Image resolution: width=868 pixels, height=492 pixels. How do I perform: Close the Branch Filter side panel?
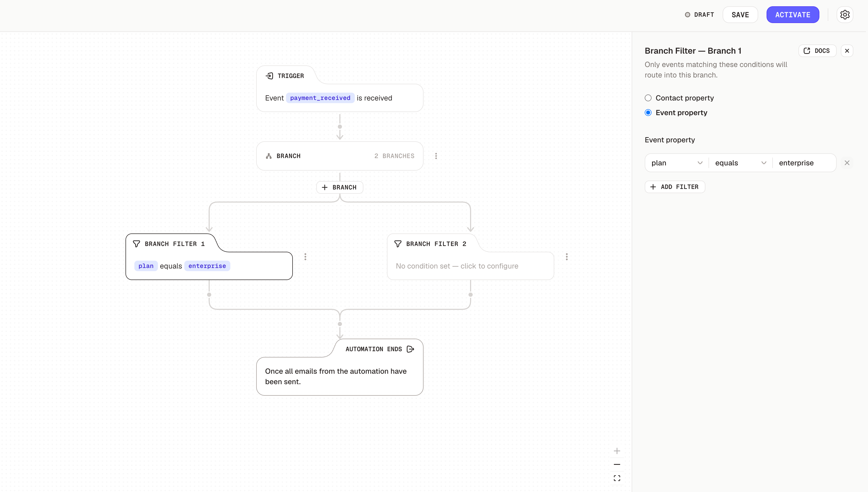tap(847, 51)
